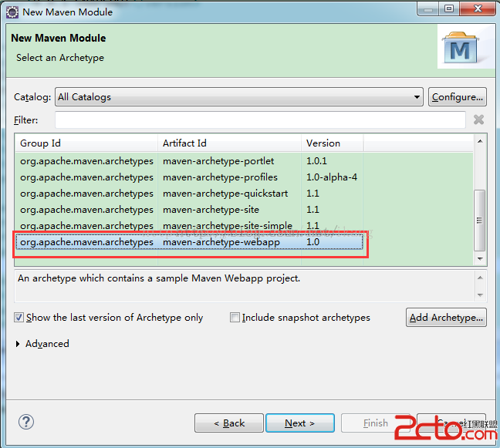Select the maven-archetype-site-simple row
500x448 pixels.
189,226
